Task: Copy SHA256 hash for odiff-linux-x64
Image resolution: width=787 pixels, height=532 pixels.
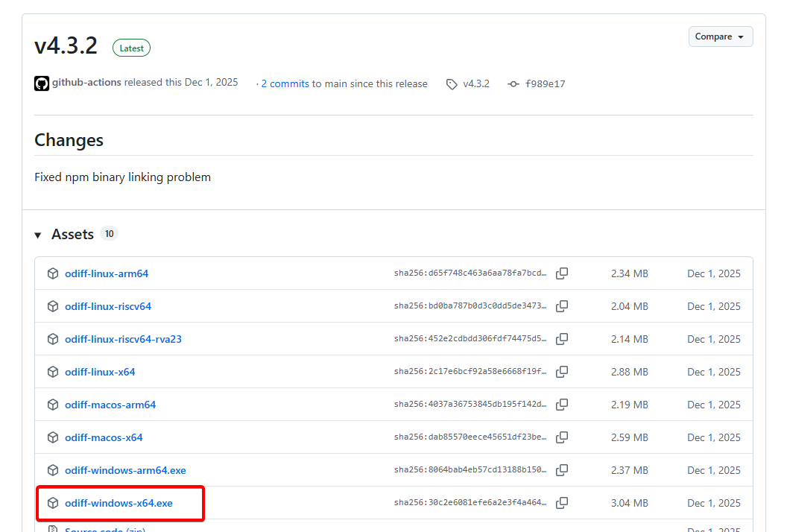Action: tap(562, 372)
